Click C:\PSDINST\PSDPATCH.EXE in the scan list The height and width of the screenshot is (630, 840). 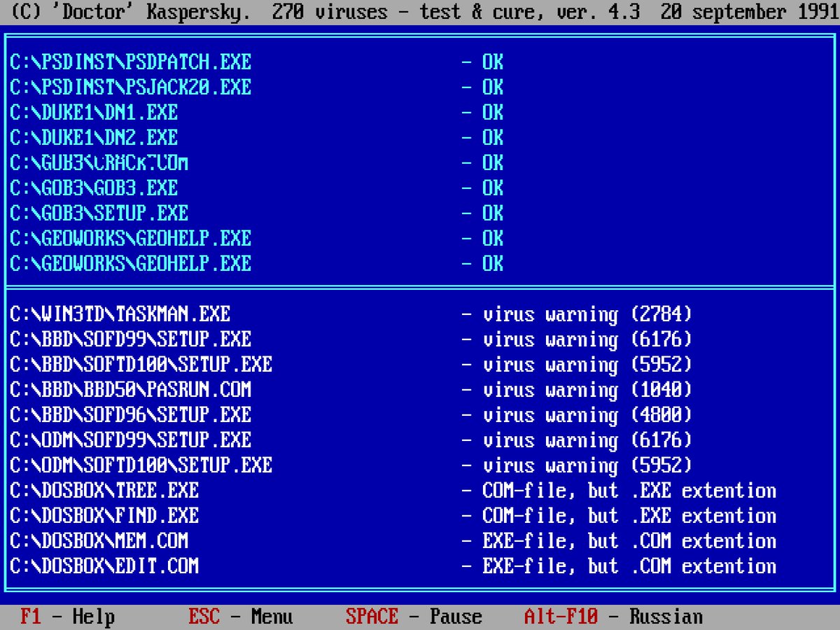(x=130, y=62)
